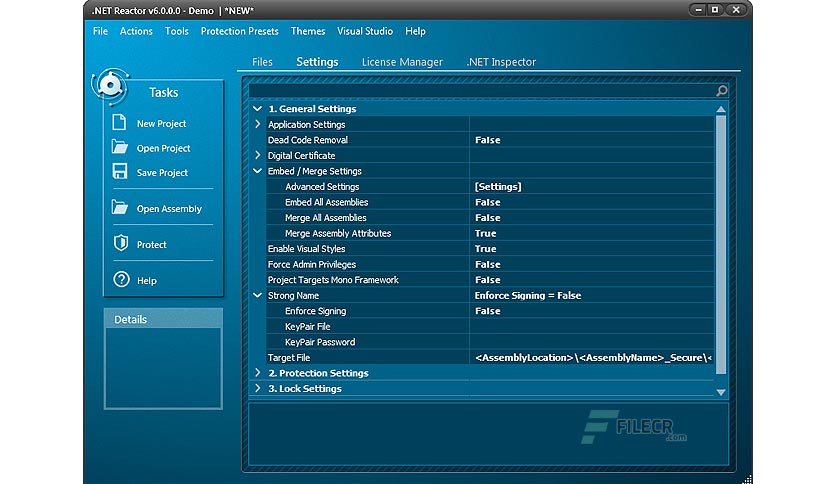Click the New Project task label
Screen dimensions: 836x484
pyautogui.click(x=162, y=124)
